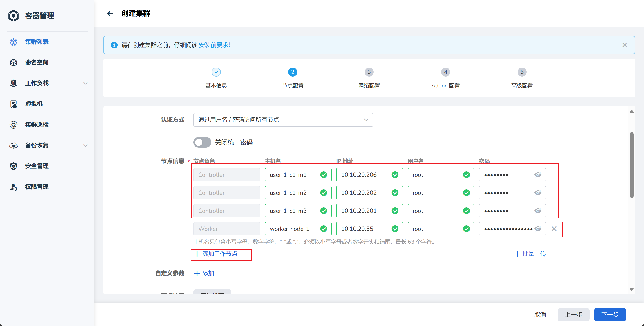Click the hostname field worker-node-1
The width and height of the screenshot is (644, 326).
pos(298,229)
